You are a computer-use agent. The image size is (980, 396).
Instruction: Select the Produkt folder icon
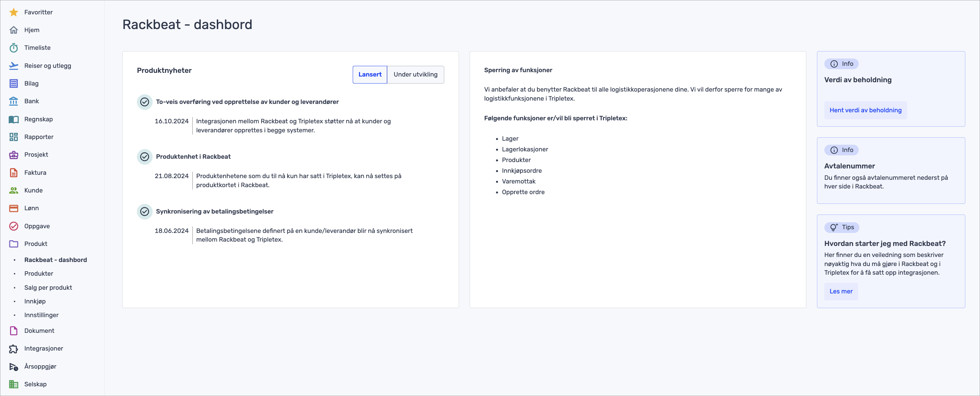pos(14,244)
